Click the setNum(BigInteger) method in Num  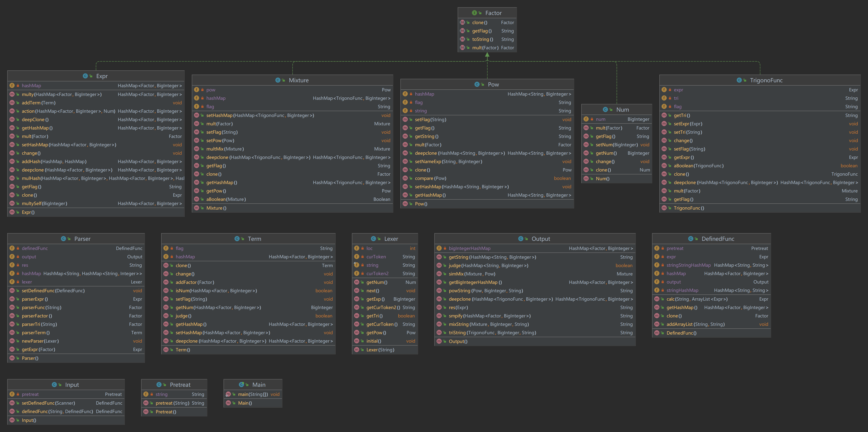pyautogui.click(x=617, y=144)
